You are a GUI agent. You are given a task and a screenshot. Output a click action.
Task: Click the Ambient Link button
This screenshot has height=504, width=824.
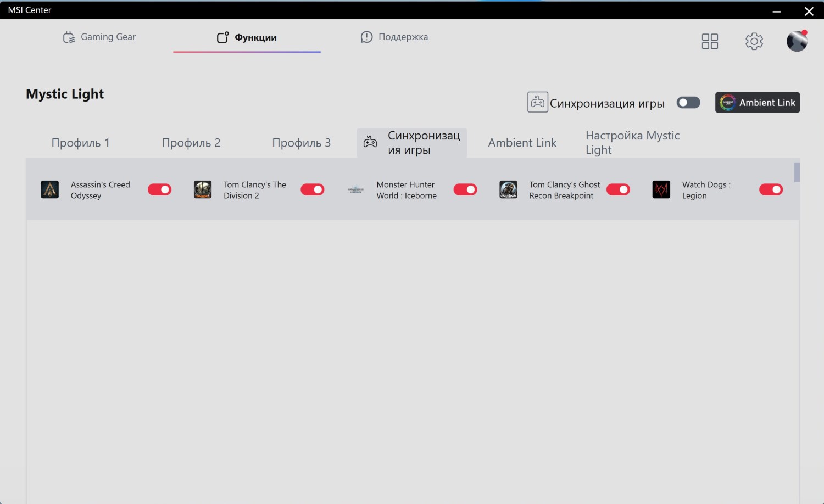(x=758, y=103)
